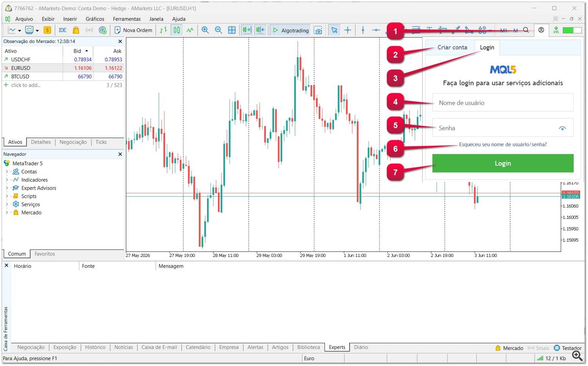Toggle the Algotrading button
The image size is (588, 366).
point(290,30)
